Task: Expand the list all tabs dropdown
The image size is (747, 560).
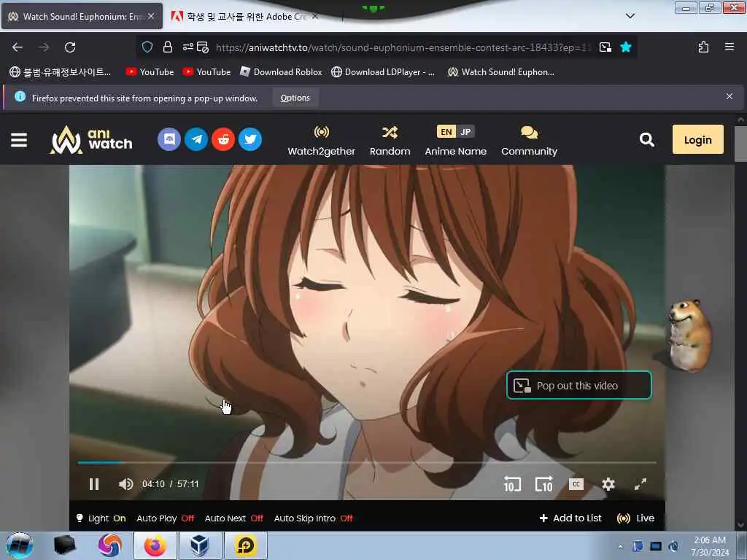Action: tap(630, 16)
